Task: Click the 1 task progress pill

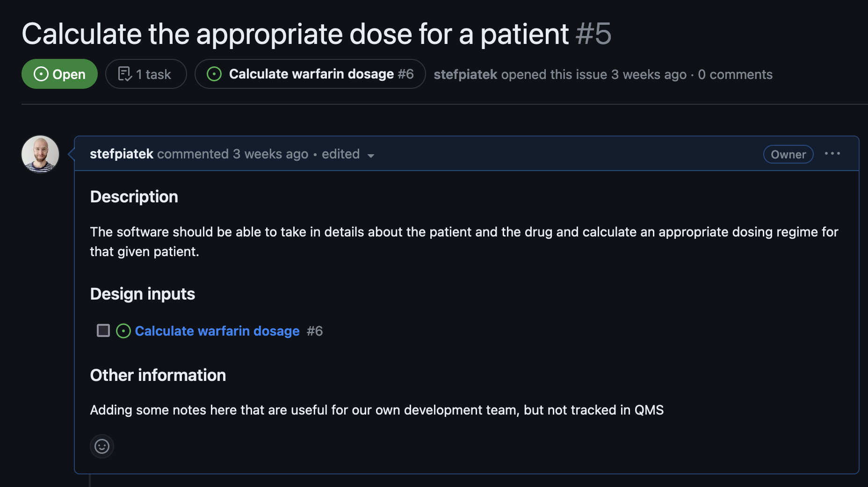Action: 146,74
